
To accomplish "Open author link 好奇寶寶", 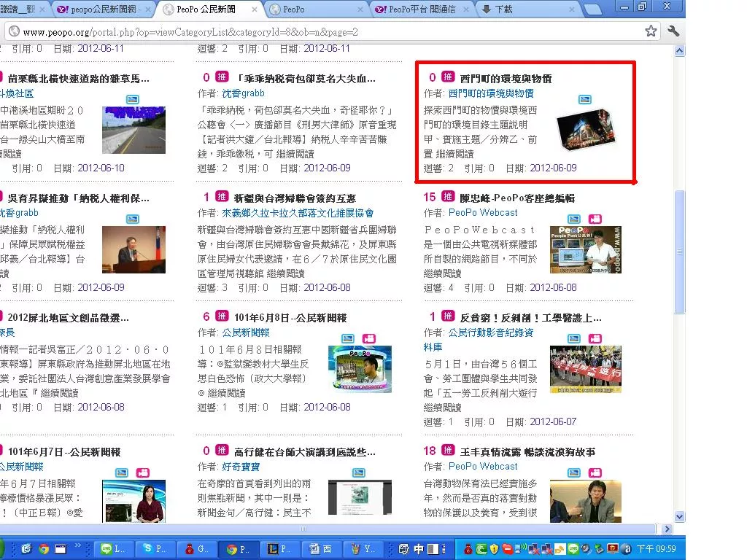I will click(241, 467).
